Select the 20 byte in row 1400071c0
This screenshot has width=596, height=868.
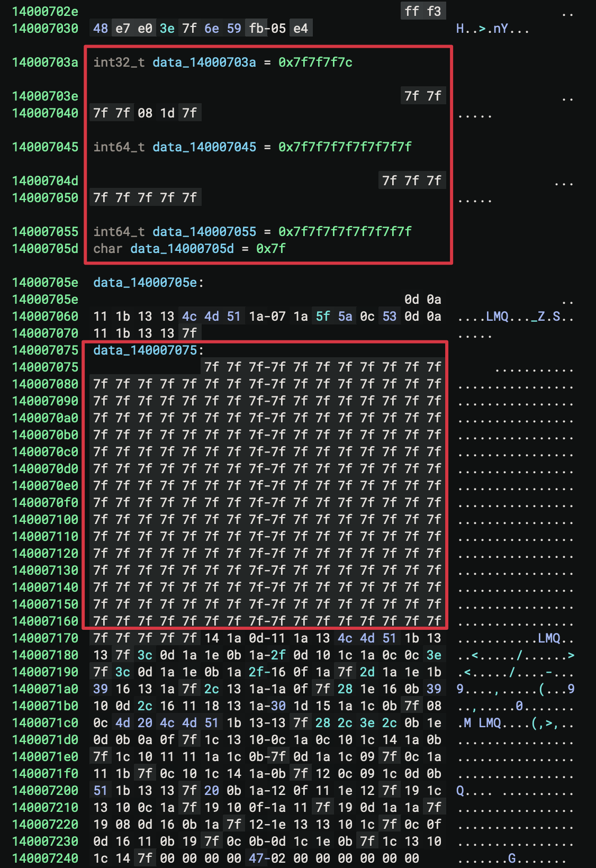coord(145,722)
